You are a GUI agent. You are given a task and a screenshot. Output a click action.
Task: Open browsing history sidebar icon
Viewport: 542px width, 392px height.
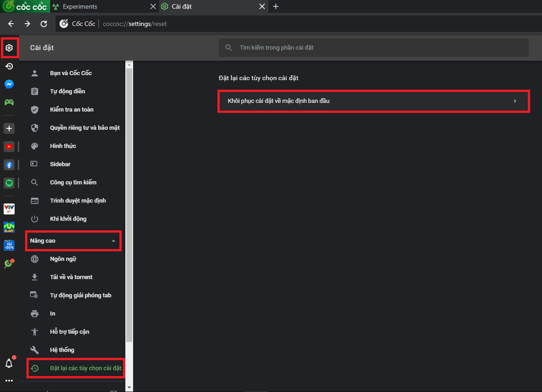click(9, 66)
